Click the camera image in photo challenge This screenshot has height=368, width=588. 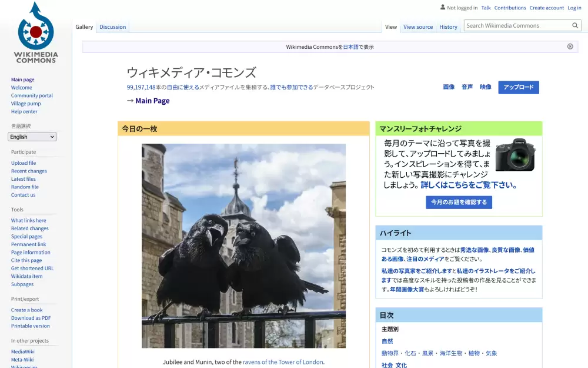514,155
